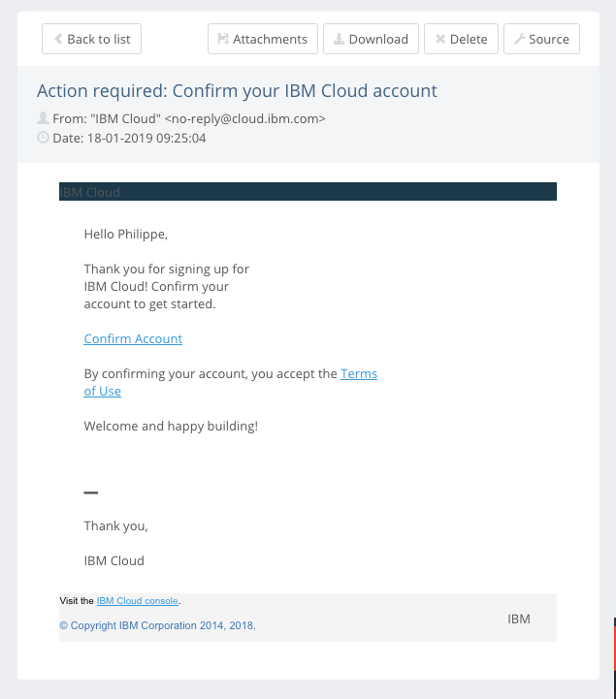
Task: Click the Source wrench icon
Action: 519,40
